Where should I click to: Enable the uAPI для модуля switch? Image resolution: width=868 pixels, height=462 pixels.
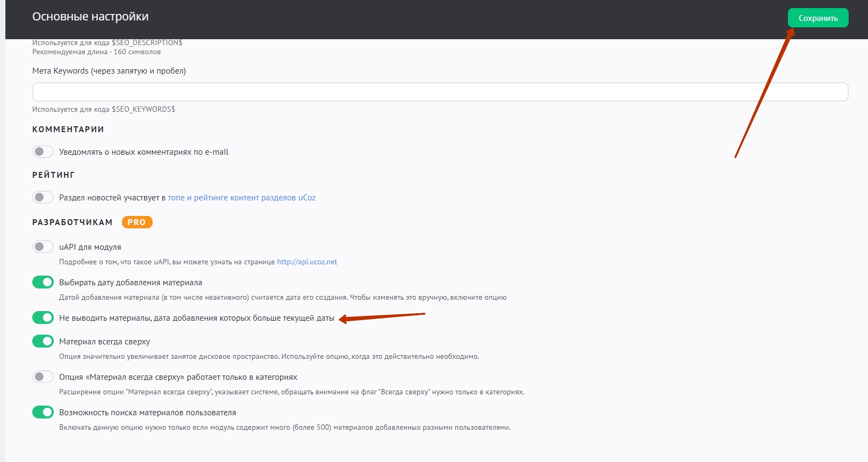pyautogui.click(x=43, y=247)
